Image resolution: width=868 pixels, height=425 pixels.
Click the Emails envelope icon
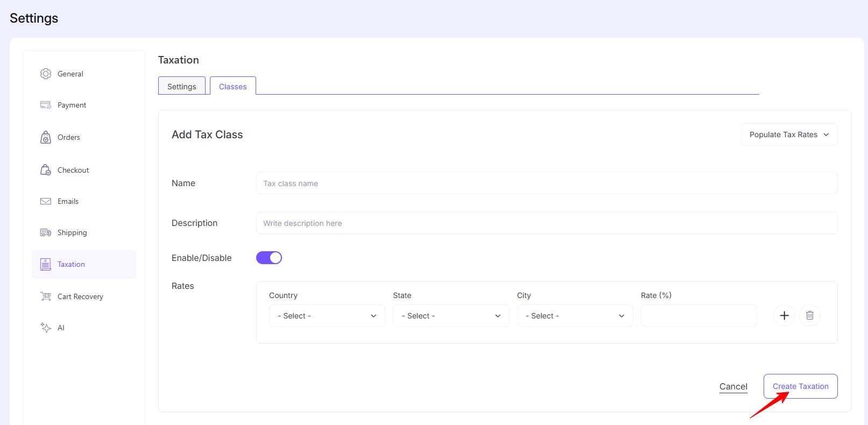point(46,201)
